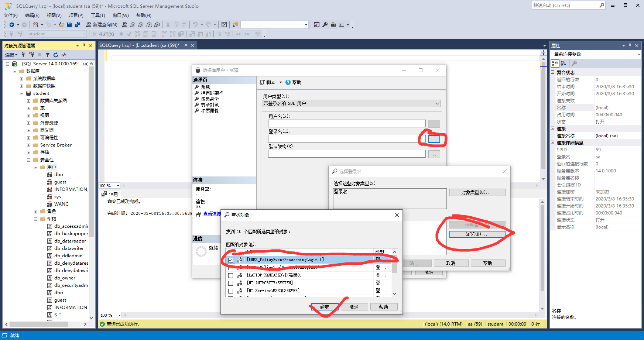Click the Save All icon in the toolbar

(x=78, y=25)
